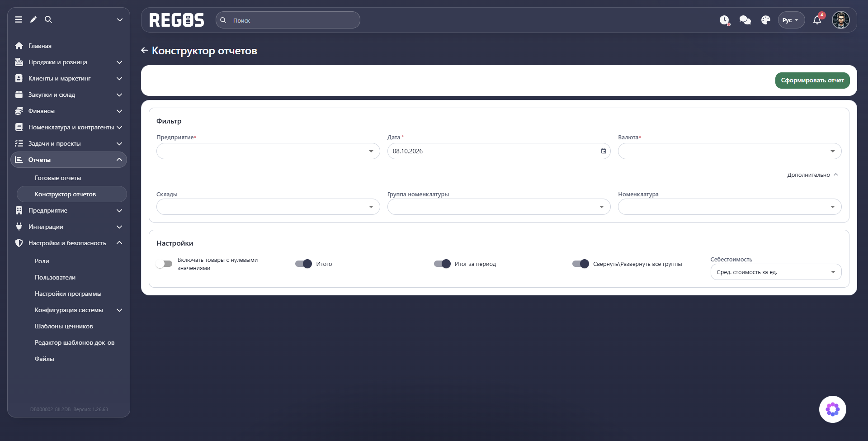Open notifications bell icon
Viewport: 868px width, 441px height.
(x=817, y=20)
